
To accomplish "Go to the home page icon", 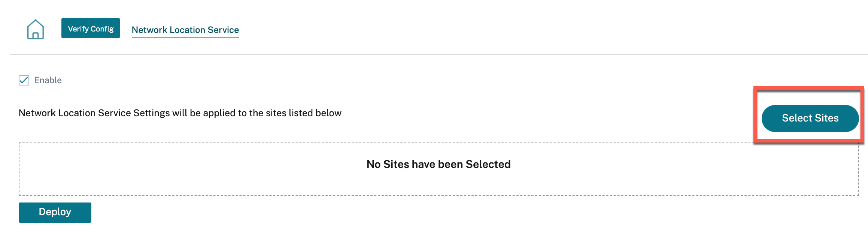I will [36, 29].
